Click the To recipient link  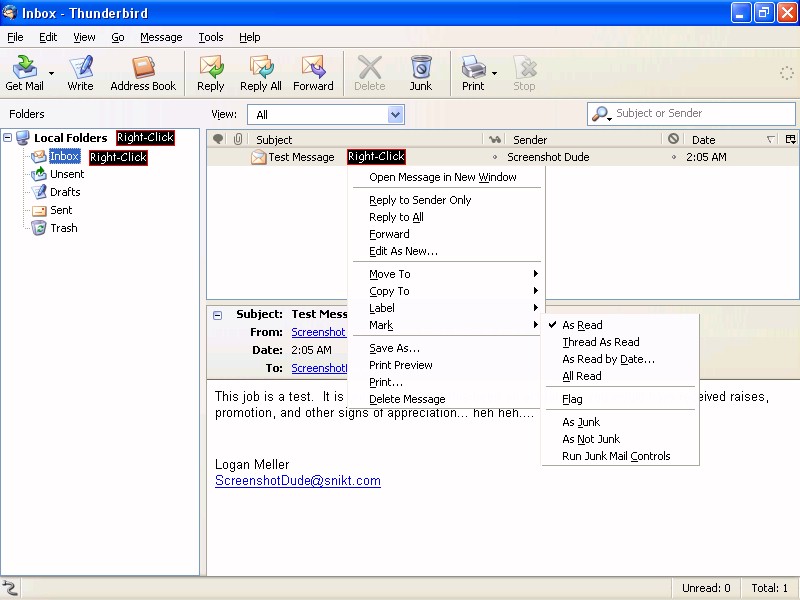coord(319,368)
